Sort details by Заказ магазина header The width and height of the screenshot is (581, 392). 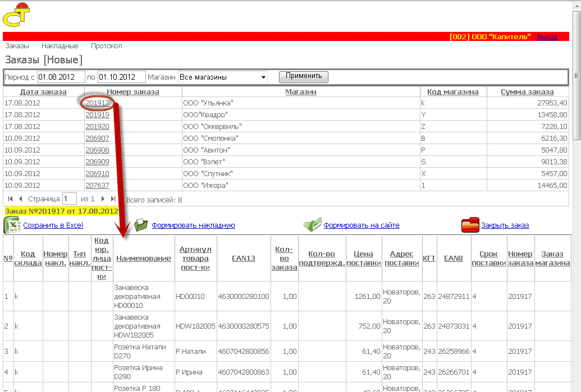coord(552,259)
